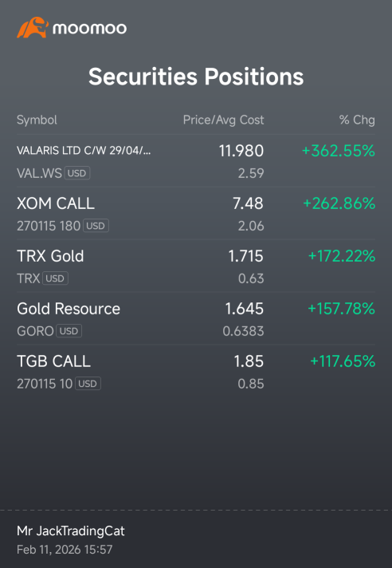Click the moomoo bull logo icon
Screen dimensions: 392x568
point(33,27)
